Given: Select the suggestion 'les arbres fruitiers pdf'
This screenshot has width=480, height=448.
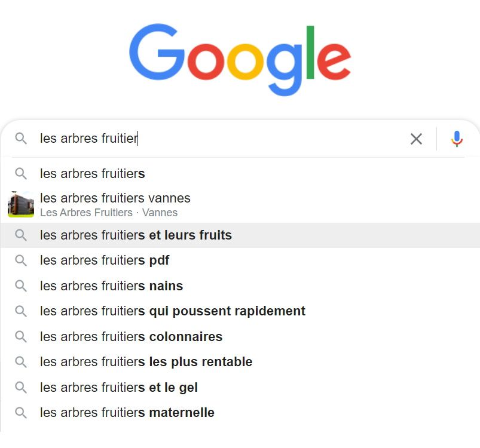Looking at the screenshot, I should 105,260.
